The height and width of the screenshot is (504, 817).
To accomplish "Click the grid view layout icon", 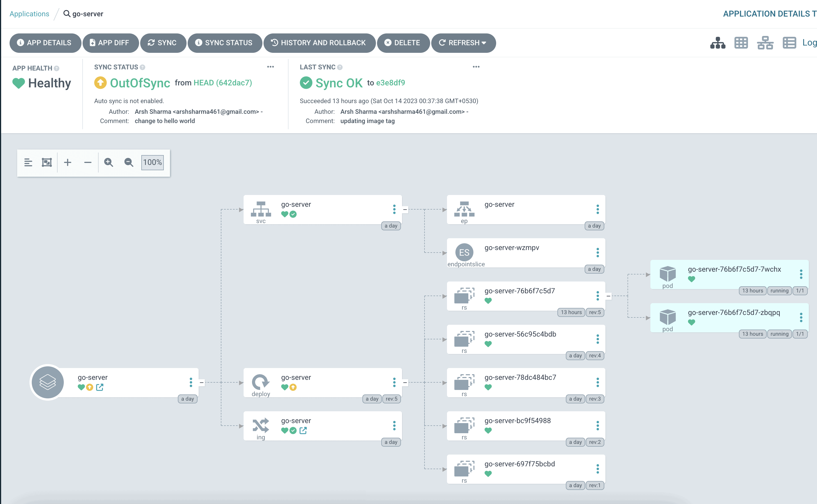I will (741, 43).
